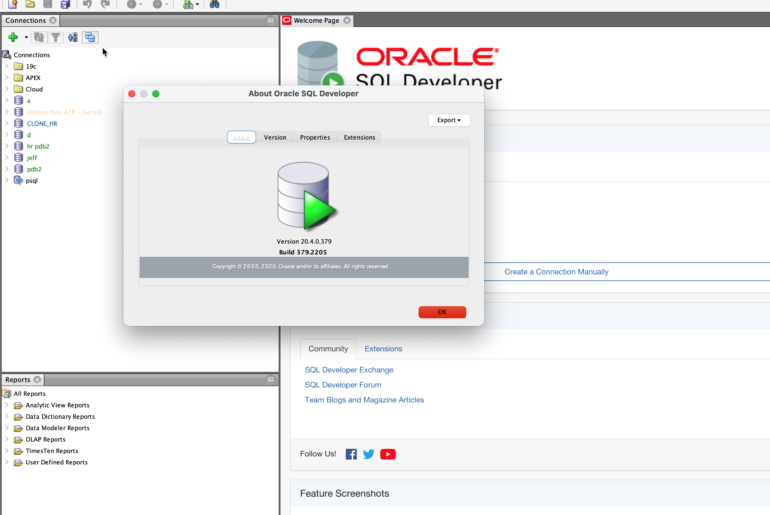Open dropdown arrow next to Back icon
770x515 pixels.
[141, 4]
